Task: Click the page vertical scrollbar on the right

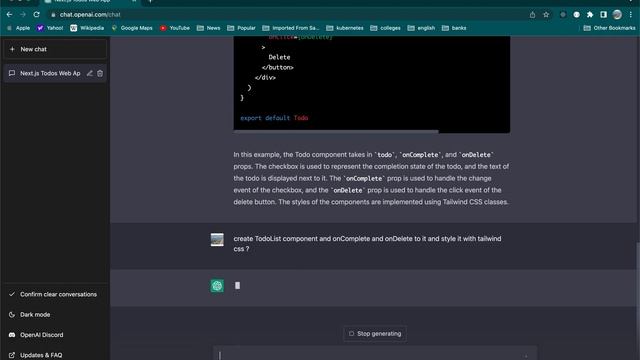Action: (x=637, y=302)
